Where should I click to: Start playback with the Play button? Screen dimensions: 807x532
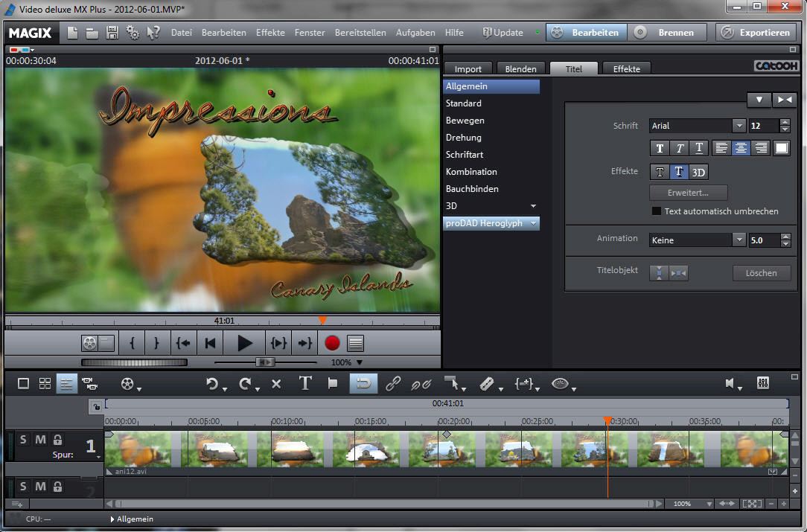[x=244, y=343]
